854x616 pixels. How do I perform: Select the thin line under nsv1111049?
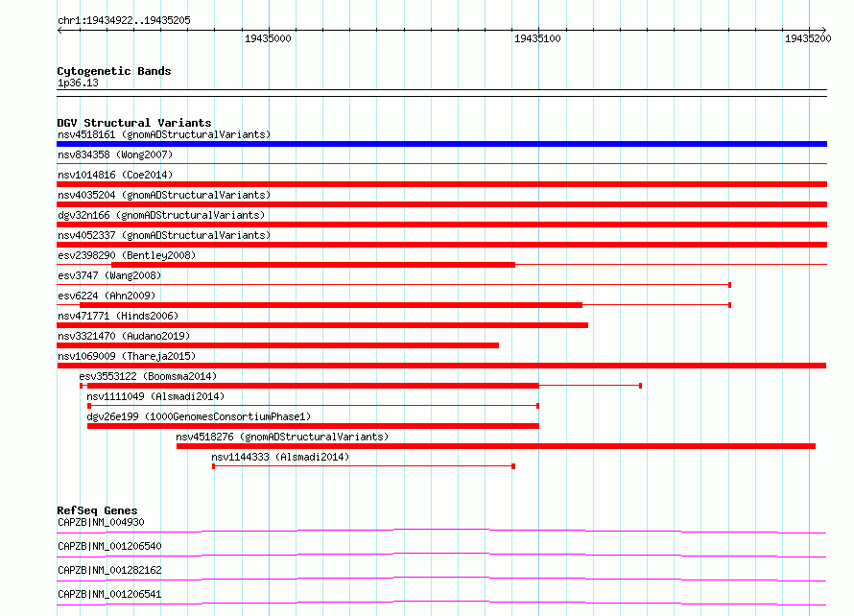tap(313, 406)
